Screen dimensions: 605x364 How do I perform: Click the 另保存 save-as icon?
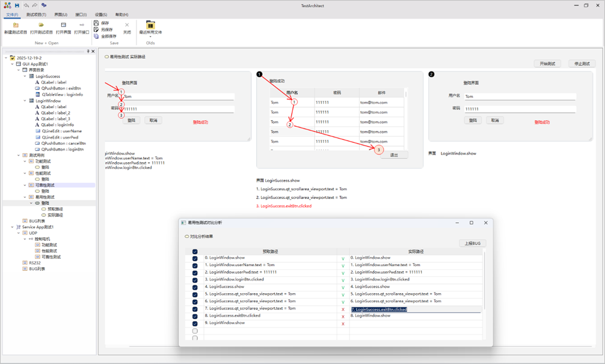click(96, 29)
